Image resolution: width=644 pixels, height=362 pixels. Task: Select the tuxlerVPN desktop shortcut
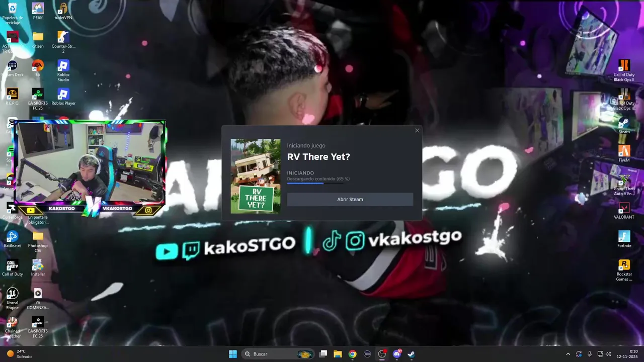tap(63, 11)
